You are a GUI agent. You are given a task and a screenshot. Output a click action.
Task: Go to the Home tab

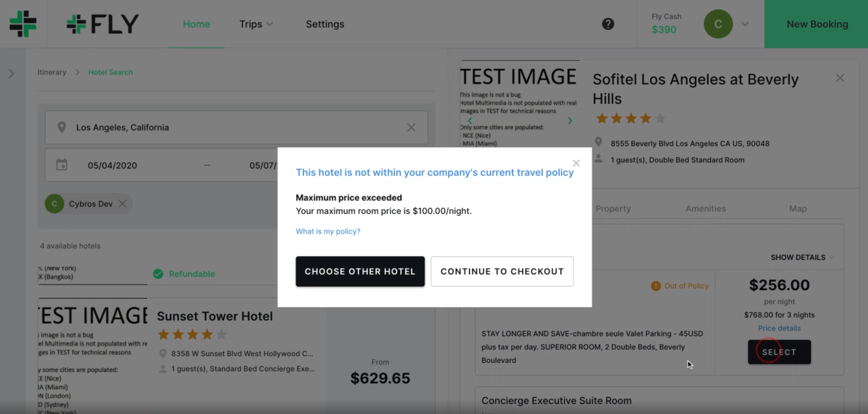(197, 24)
